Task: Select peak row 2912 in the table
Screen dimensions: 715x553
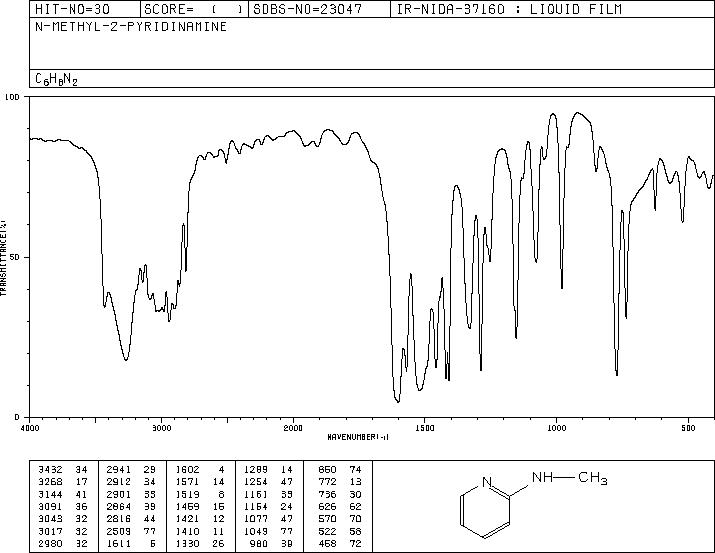Action: [x=131, y=481]
